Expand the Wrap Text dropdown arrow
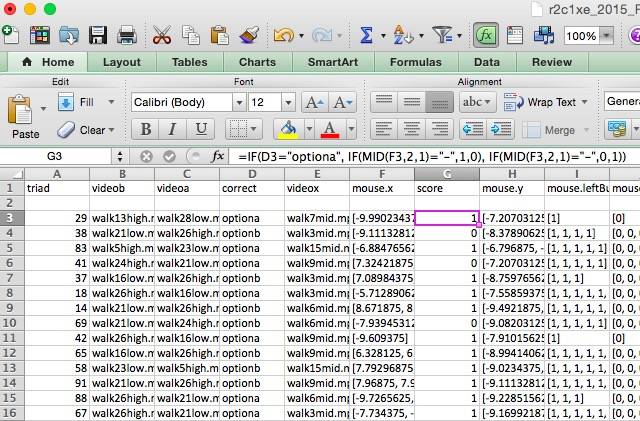640x421 pixels. (x=584, y=102)
